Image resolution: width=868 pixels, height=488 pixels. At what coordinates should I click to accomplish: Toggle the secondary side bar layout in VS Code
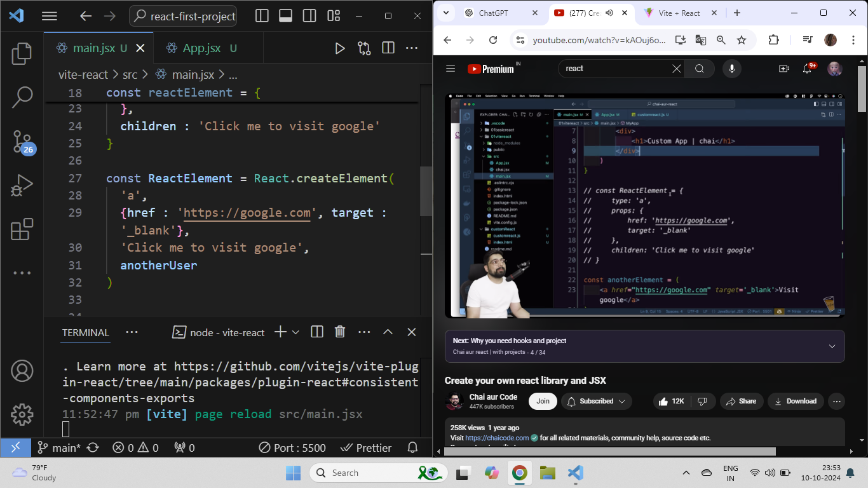(309, 16)
